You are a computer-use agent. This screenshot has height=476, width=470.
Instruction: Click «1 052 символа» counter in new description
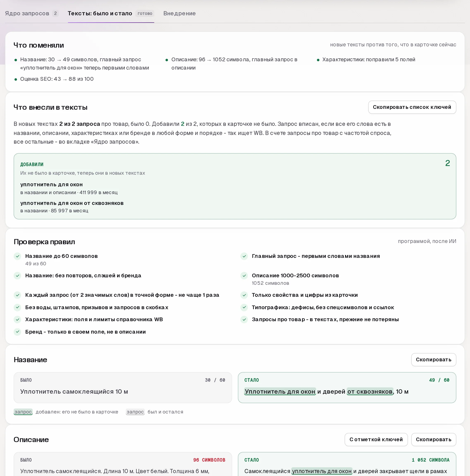(430, 460)
